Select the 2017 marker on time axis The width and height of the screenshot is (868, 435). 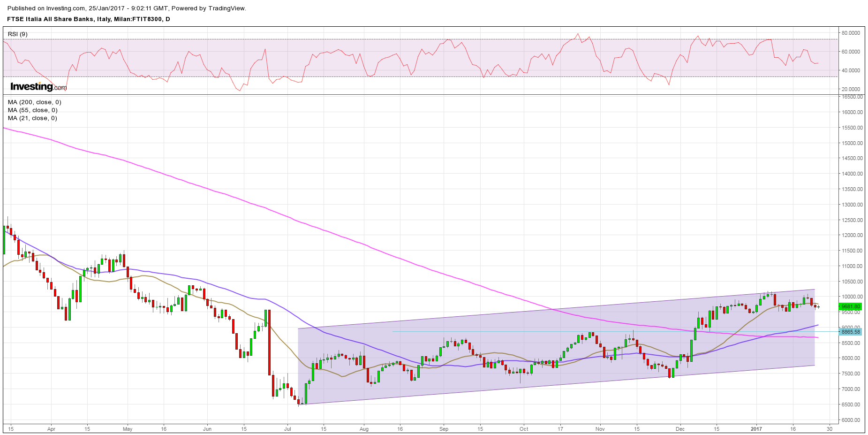756,429
